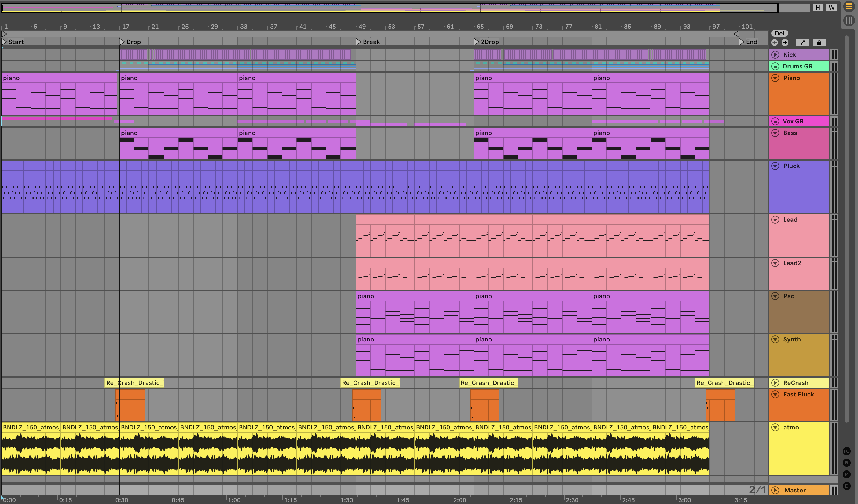Click the 2Drop locator marker
The height and width of the screenshot is (504, 858).
477,42
